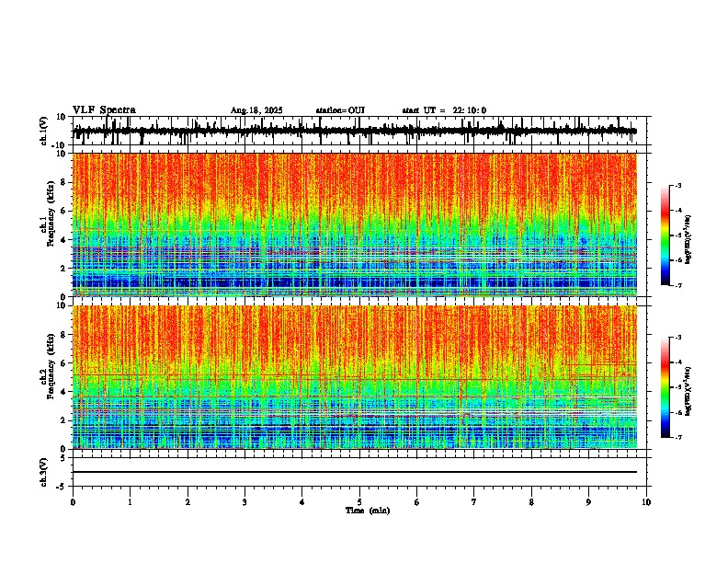Click the ch.1 PSD color scale bar
Viewport: 728px width, 563px height.
(x=665, y=236)
